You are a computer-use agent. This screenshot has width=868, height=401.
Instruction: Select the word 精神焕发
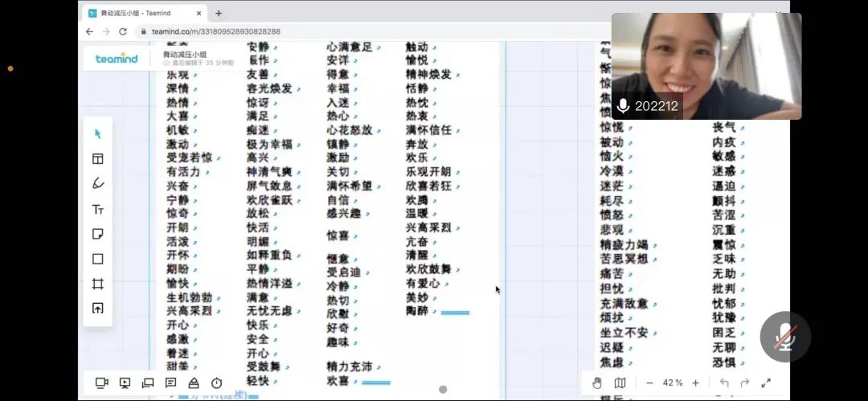(428, 74)
